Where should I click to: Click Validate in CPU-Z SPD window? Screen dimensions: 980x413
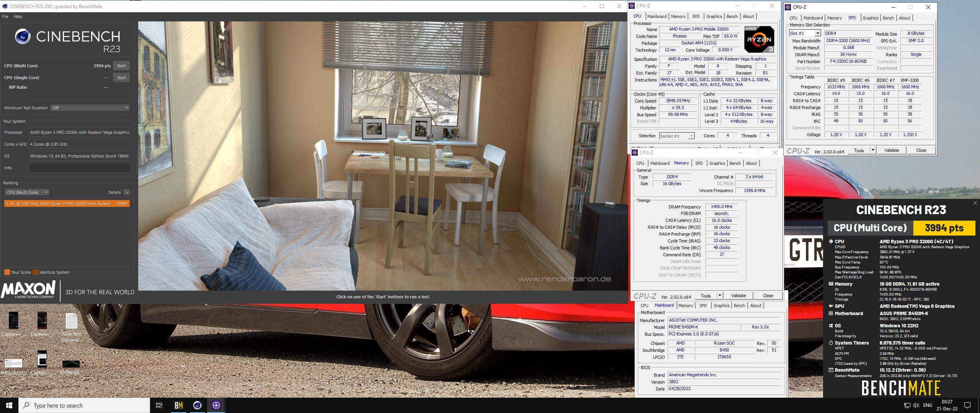[891, 150]
